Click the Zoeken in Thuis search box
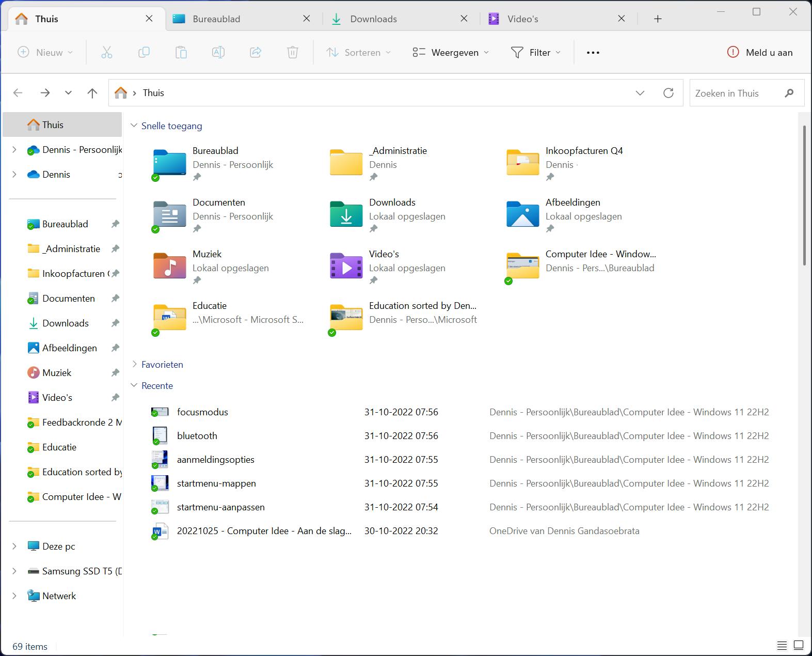Screen dimensions: 812x656 pos(747,93)
